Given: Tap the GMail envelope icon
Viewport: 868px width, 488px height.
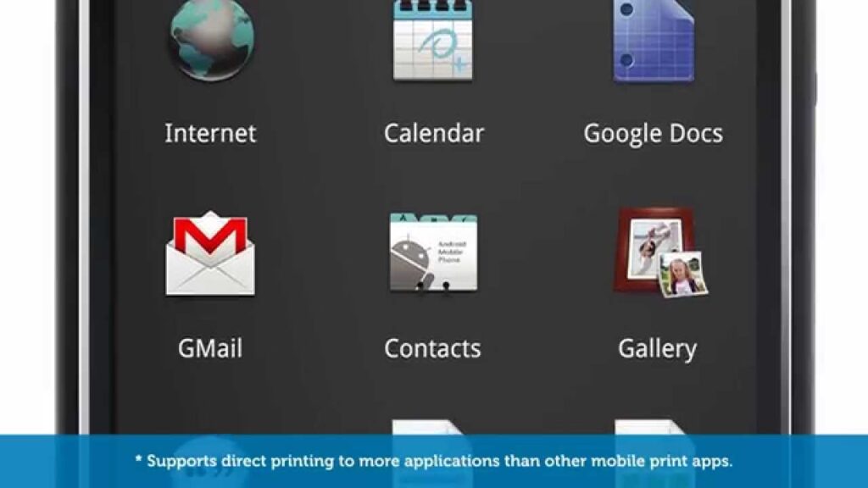Looking at the screenshot, I should coord(210,254).
